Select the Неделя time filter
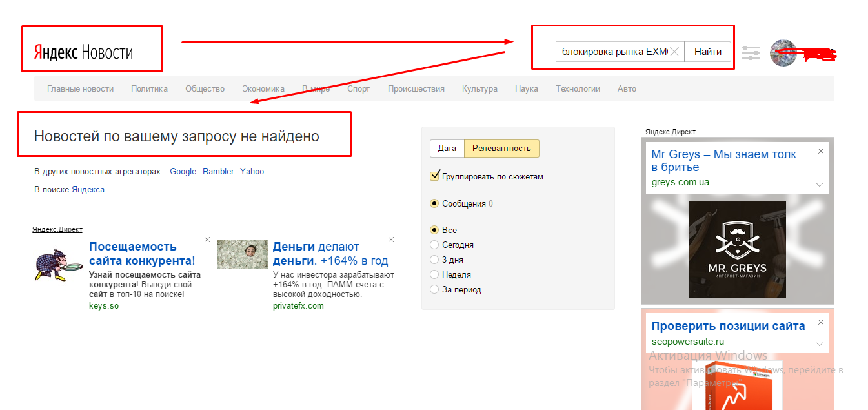 (434, 274)
